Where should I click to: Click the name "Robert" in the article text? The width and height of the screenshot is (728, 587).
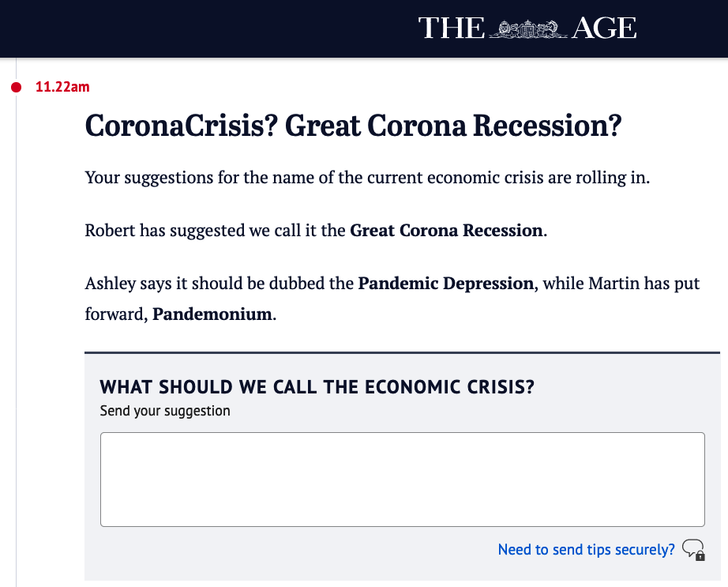110,231
